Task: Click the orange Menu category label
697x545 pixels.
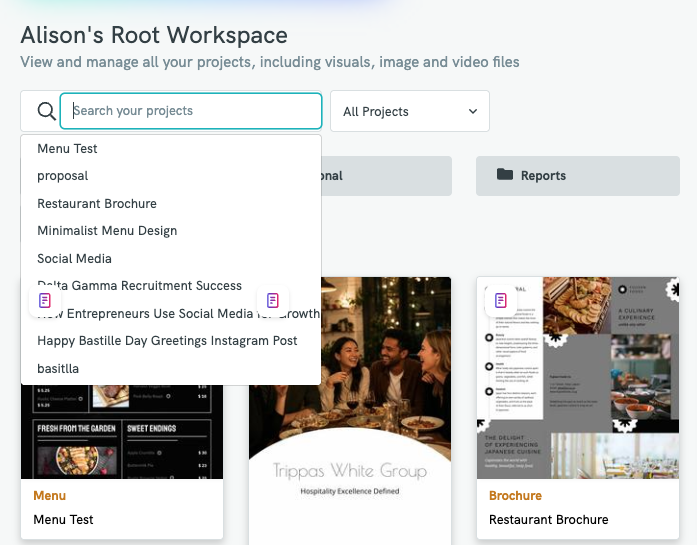Action: (49, 496)
